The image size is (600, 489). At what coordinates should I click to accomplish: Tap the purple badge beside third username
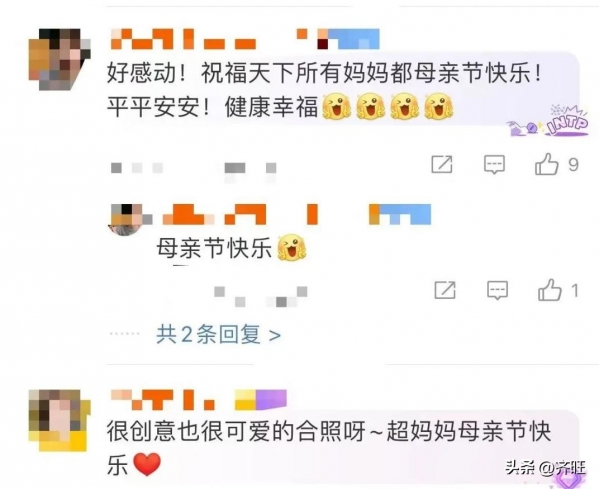pyautogui.click(x=261, y=400)
